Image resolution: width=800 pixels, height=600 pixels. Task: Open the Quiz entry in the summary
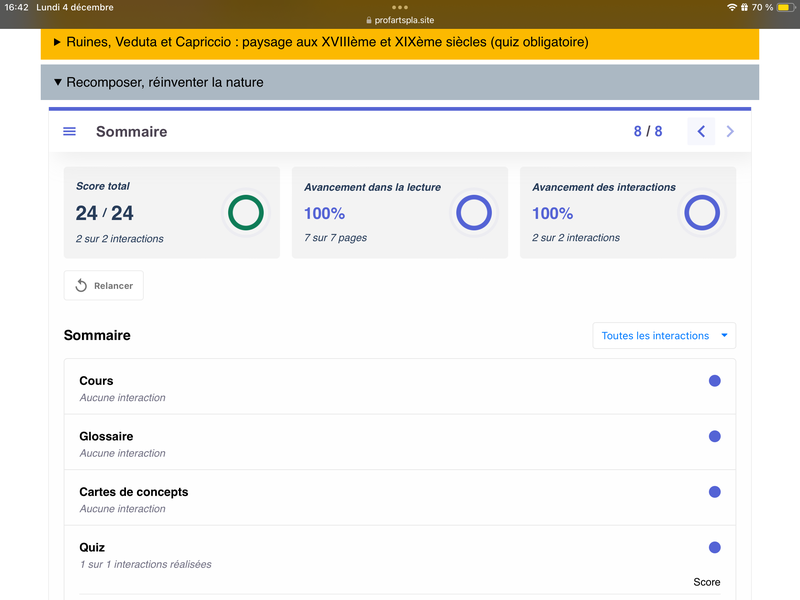click(92, 547)
